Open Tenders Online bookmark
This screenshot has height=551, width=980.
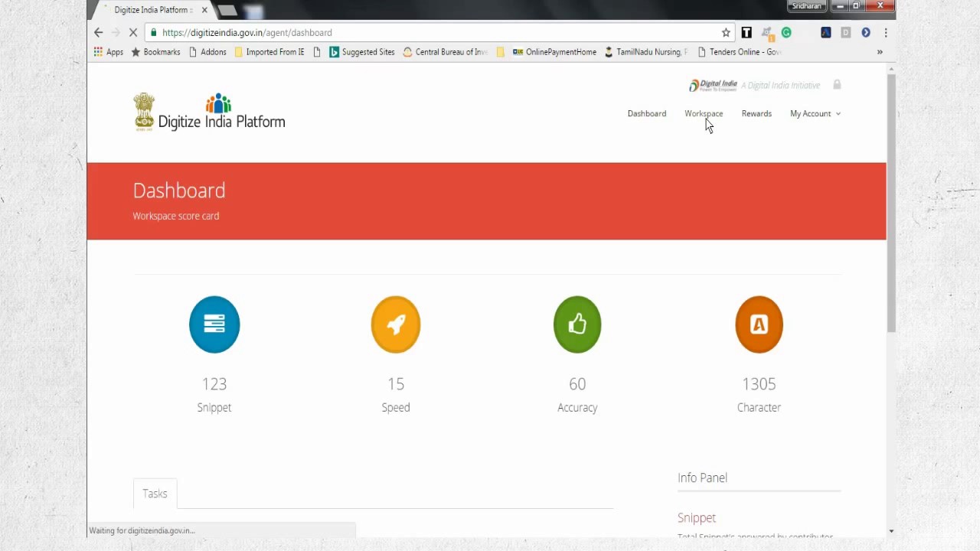point(739,52)
